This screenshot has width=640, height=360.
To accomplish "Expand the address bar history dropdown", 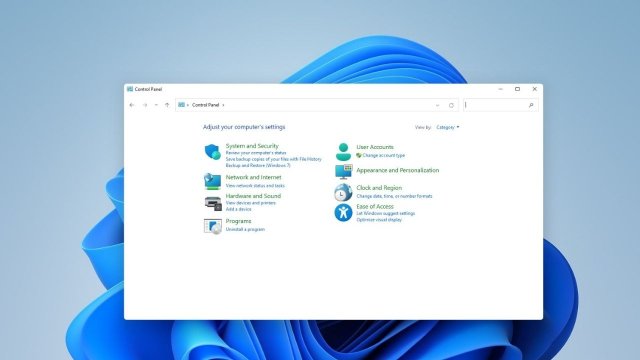I will click(438, 105).
